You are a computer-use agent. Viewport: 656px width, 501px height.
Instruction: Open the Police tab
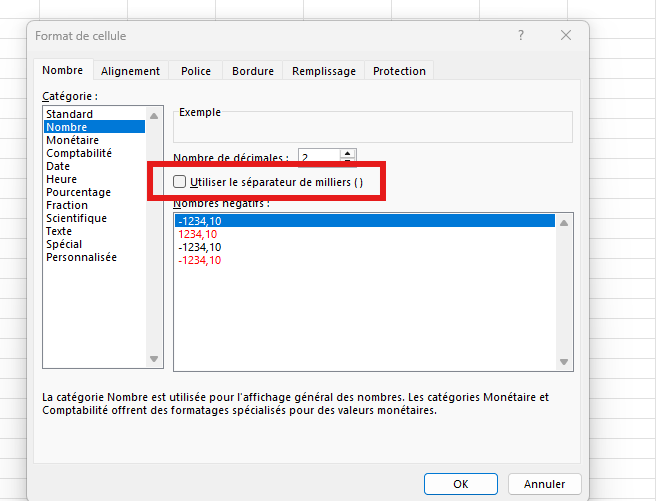pyautogui.click(x=196, y=71)
